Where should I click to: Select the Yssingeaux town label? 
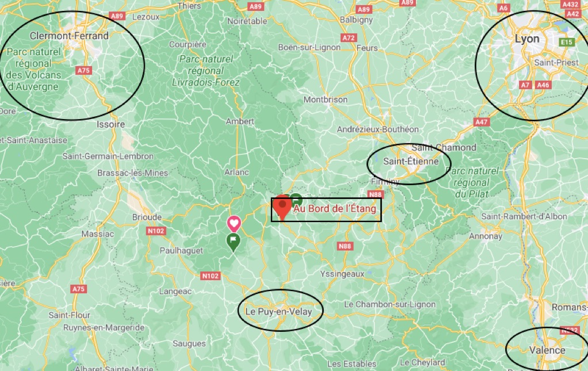[x=342, y=274]
